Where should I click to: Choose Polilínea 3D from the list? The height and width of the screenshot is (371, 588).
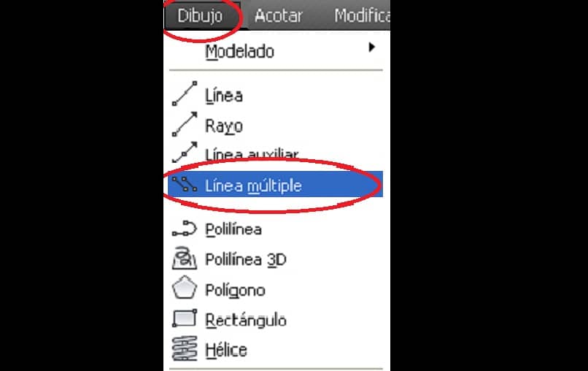(275, 259)
